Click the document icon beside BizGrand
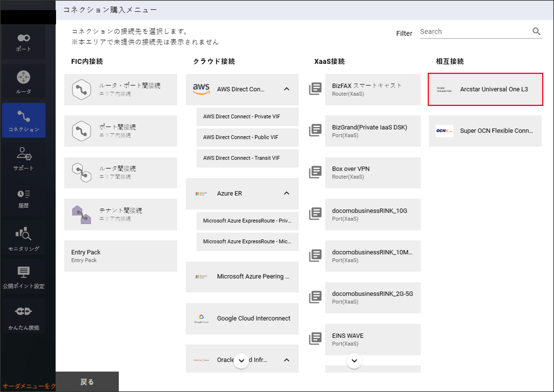 pos(315,130)
